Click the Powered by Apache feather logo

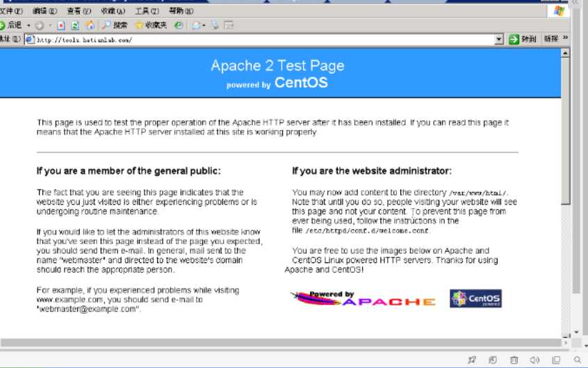pos(363,298)
